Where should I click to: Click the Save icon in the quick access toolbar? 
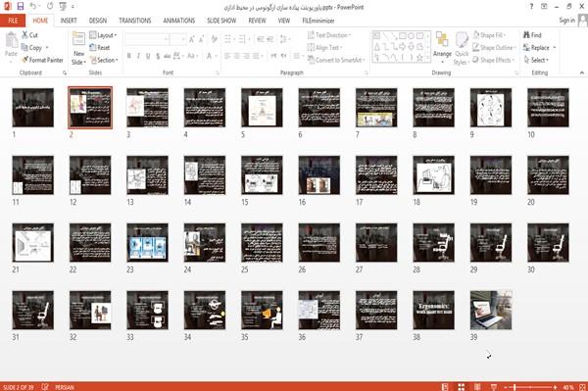[21, 6]
